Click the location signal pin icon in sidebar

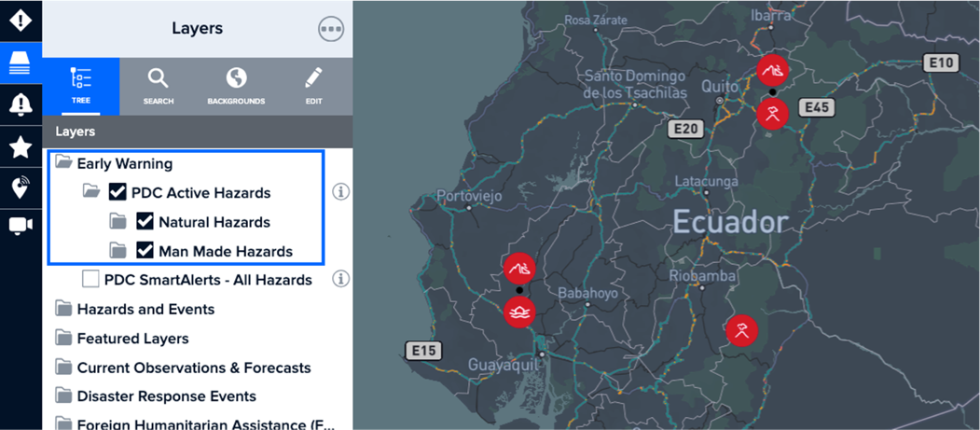[x=21, y=188]
